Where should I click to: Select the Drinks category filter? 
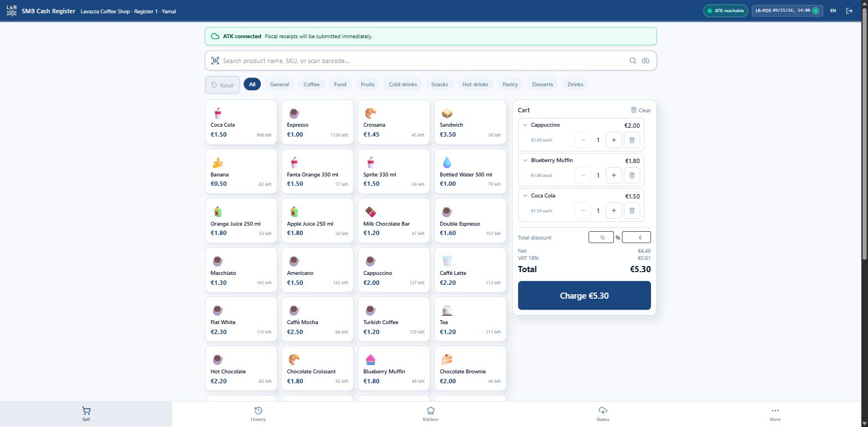point(575,85)
